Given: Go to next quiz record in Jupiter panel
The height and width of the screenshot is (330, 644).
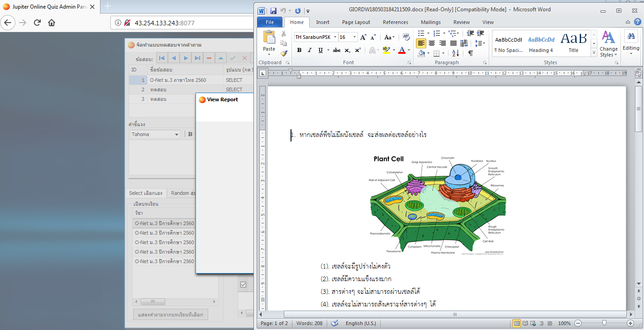Looking at the screenshot, I should pyautogui.click(x=185, y=58).
